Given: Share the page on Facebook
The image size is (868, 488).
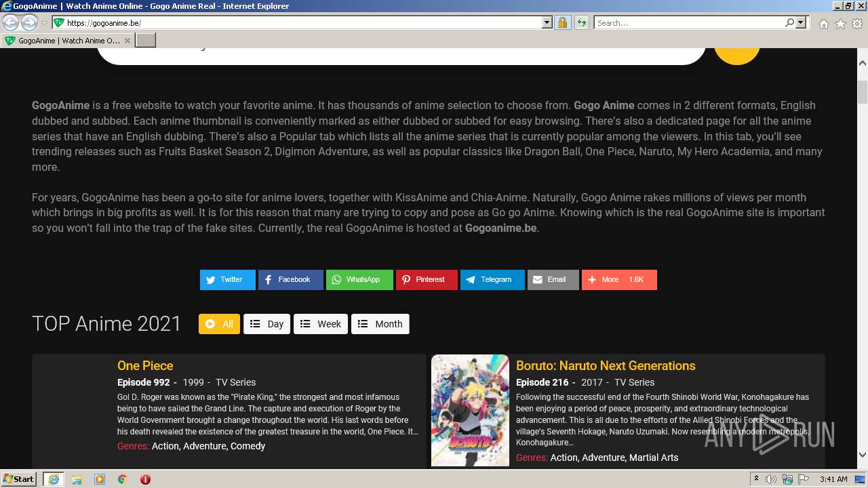Looking at the screenshot, I should click(291, 280).
